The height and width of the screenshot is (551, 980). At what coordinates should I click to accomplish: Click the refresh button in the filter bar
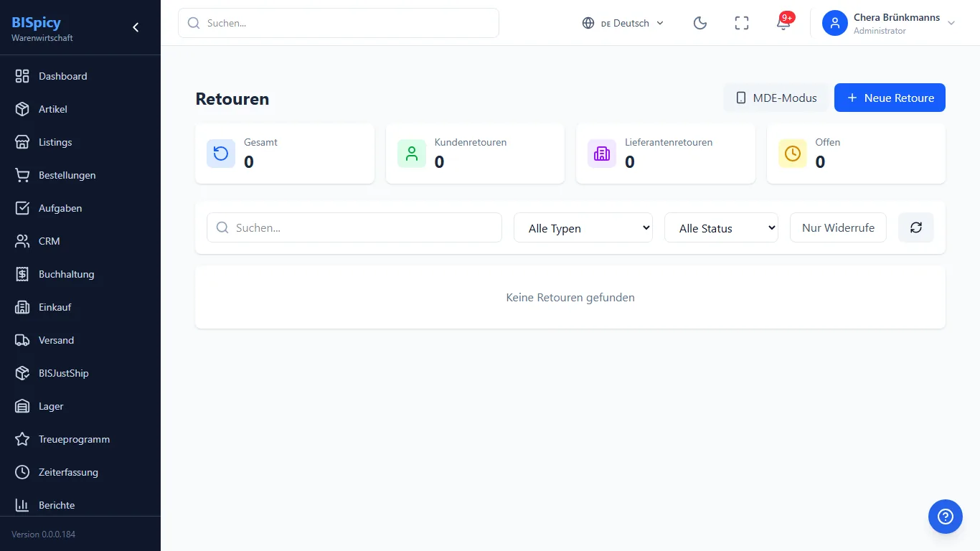[916, 227]
